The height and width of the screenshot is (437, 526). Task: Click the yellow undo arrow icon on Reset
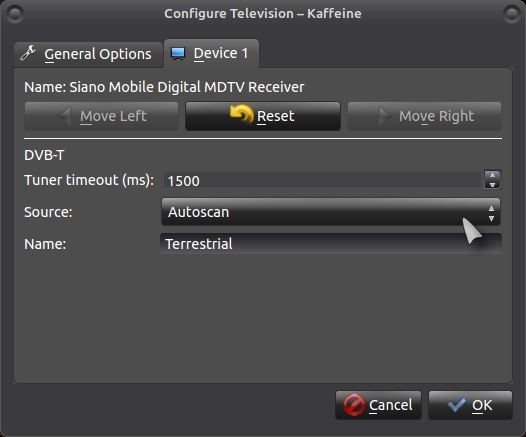tap(241, 115)
